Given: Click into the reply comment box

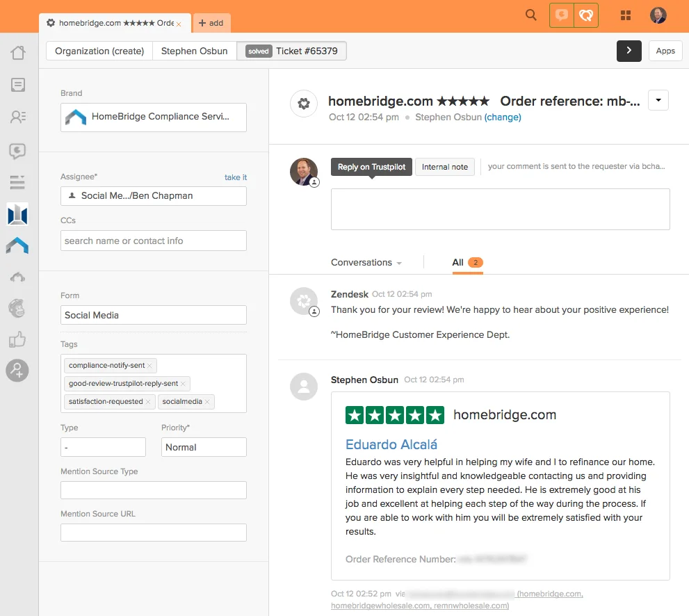Looking at the screenshot, I should (500, 209).
